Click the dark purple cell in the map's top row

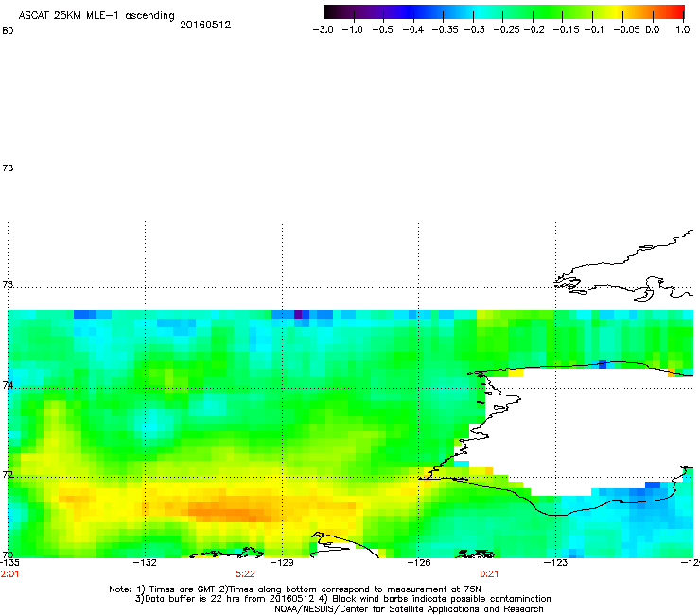tap(298, 314)
